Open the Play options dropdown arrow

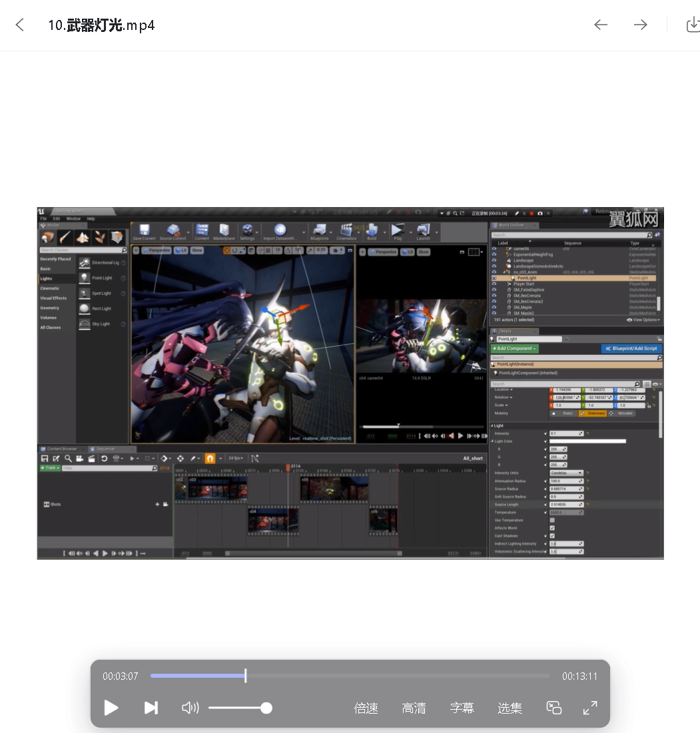coord(410,232)
